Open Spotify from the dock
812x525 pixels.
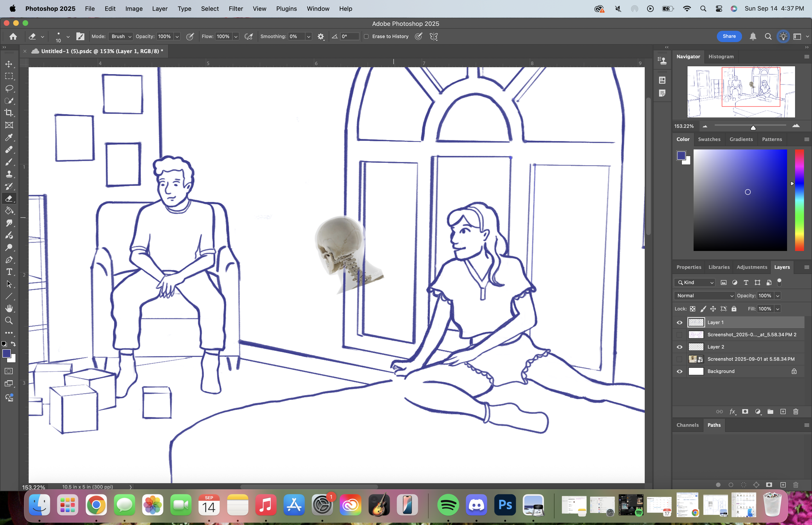click(x=448, y=505)
